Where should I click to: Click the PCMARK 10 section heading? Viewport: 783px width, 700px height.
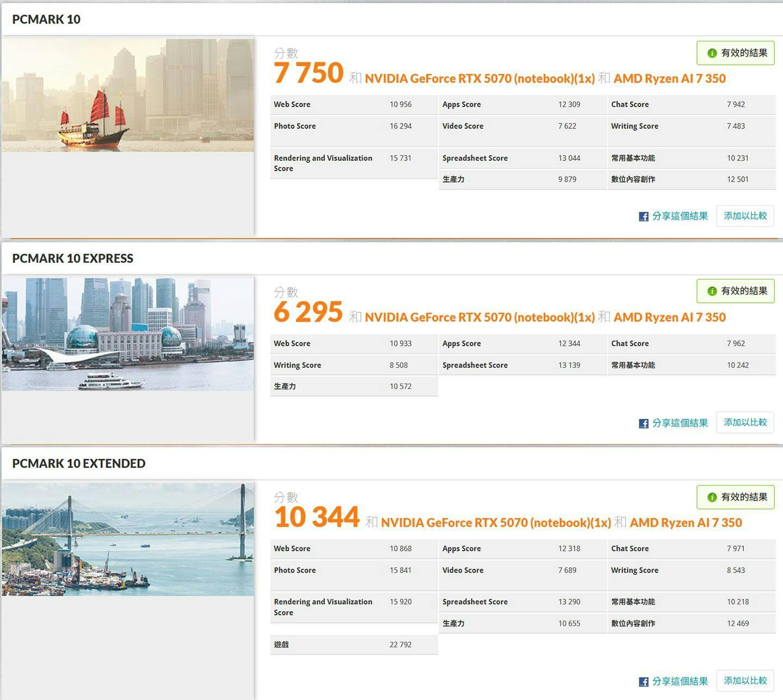[x=46, y=20]
